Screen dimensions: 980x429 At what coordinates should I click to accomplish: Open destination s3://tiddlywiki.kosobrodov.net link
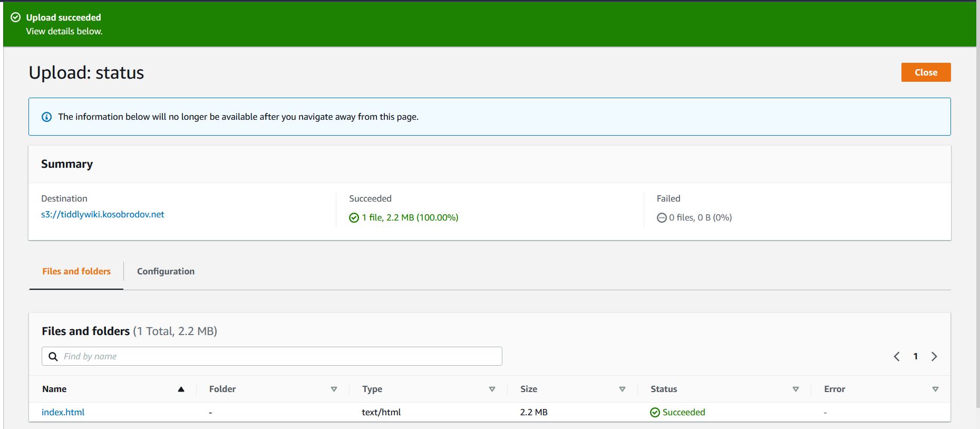click(x=103, y=214)
